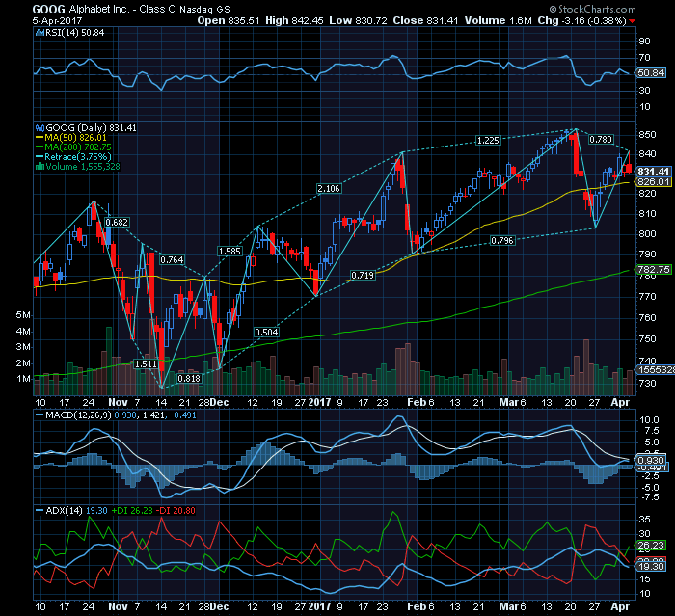Viewport: 675px width, 616px height.
Task: Click the date '5-Apr-2017'
Action: pyautogui.click(x=57, y=20)
